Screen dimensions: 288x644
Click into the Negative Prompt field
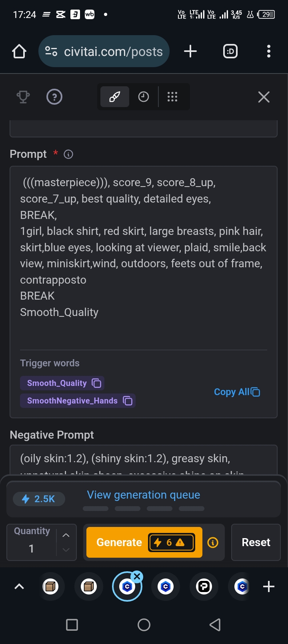coord(143,459)
